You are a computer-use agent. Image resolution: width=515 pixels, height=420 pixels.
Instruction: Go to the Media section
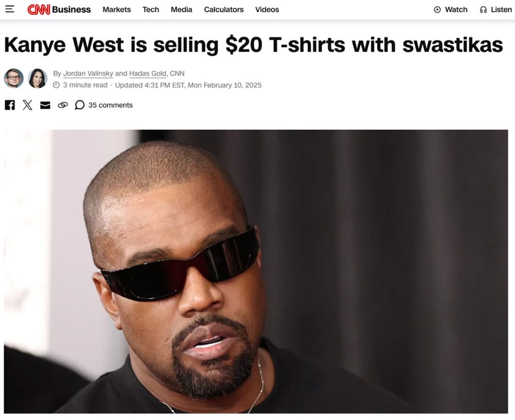coord(181,9)
